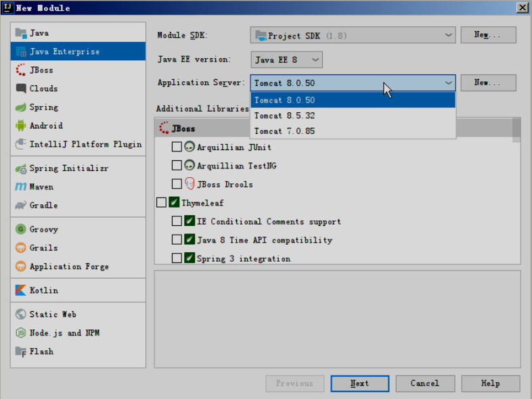Click the empty library description panel
532x399 pixels.
pyautogui.click(x=337, y=319)
